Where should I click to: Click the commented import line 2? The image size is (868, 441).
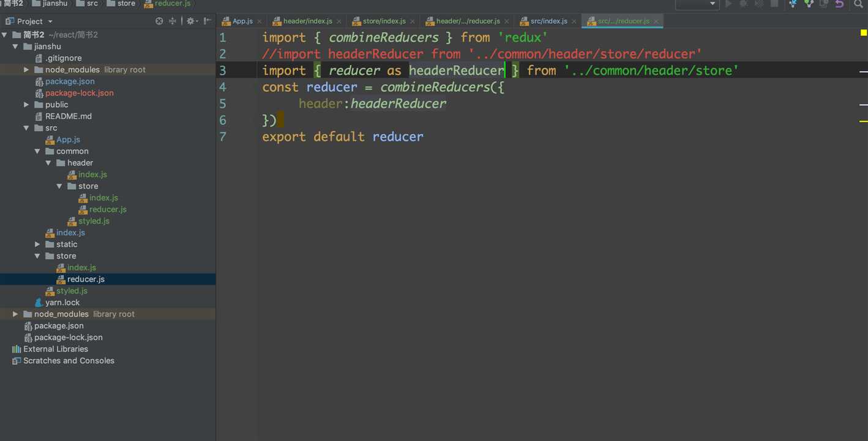(x=482, y=54)
